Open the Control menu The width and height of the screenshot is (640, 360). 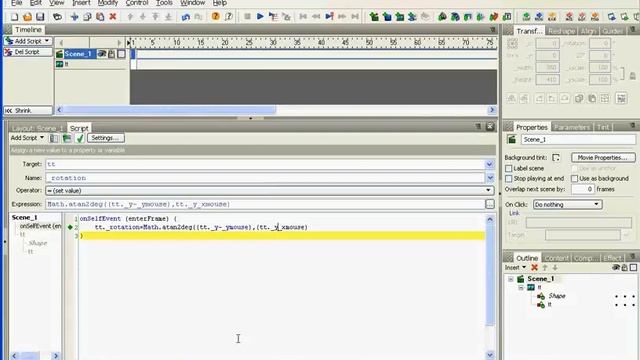point(137,3)
